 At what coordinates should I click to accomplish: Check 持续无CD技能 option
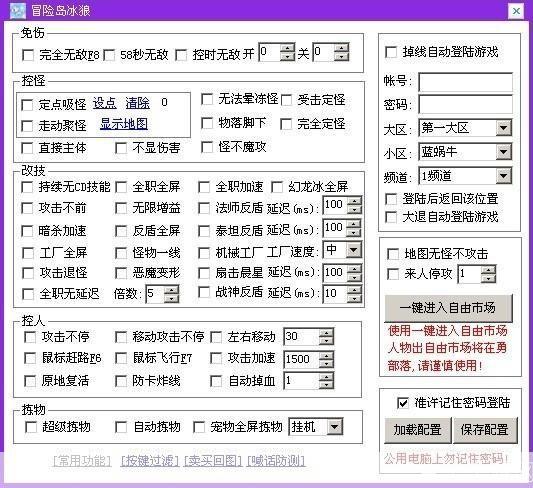[x=27, y=187]
